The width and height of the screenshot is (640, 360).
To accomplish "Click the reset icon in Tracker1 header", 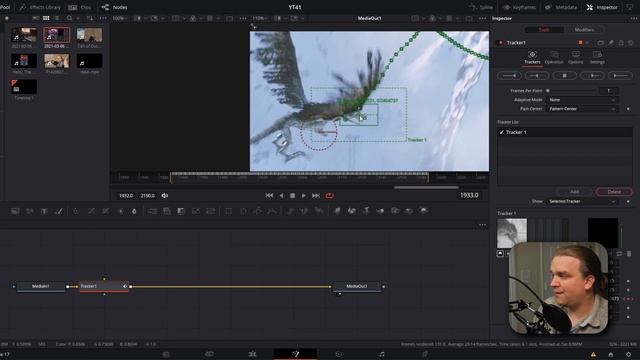I will [x=631, y=42].
